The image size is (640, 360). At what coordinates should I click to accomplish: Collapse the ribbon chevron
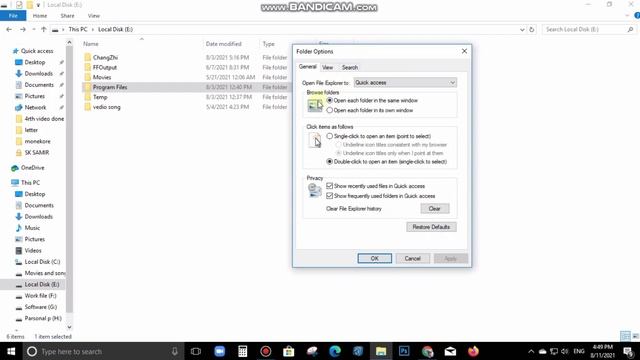tap(627, 16)
